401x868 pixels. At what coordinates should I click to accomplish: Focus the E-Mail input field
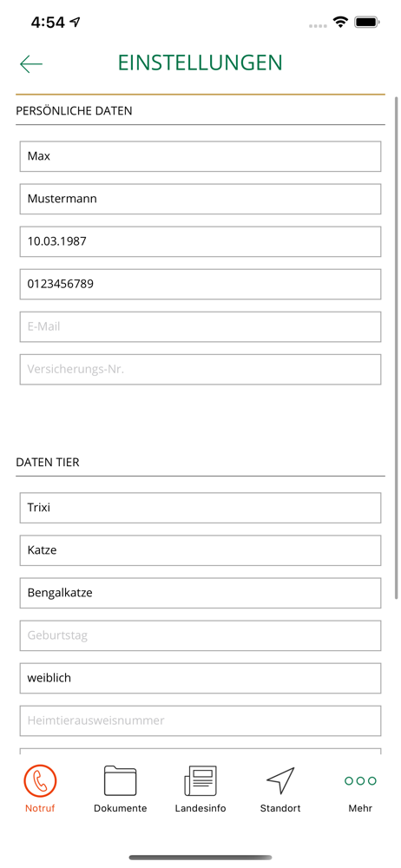[x=200, y=326]
